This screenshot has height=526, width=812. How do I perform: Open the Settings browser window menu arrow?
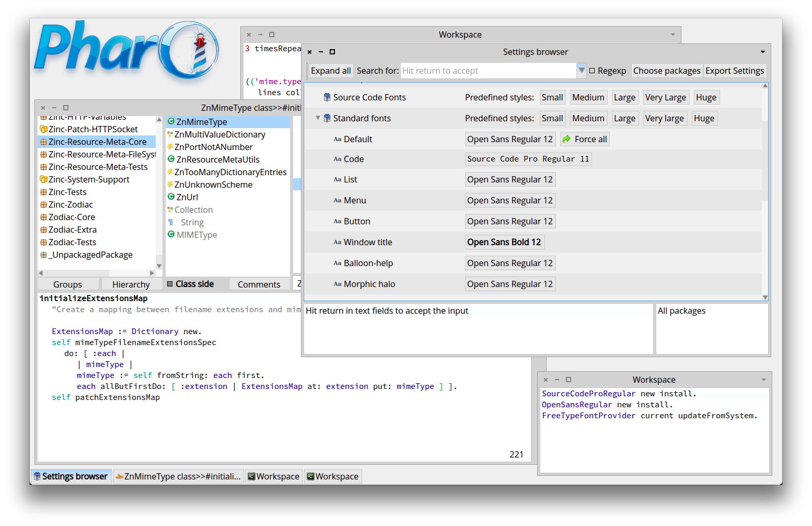(763, 52)
